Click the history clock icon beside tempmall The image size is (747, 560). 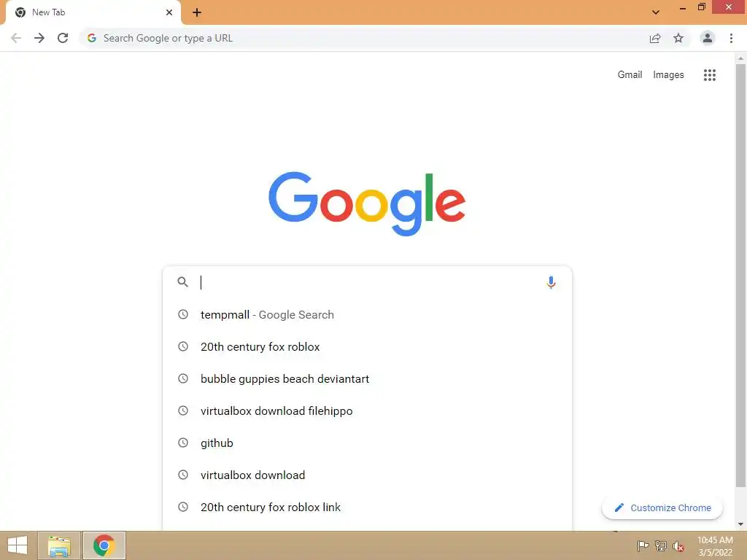(x=183, y=314)
